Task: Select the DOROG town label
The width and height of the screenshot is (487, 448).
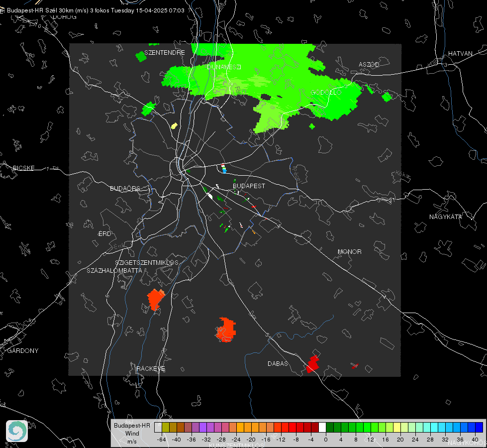Action: [x=65, y=17]
